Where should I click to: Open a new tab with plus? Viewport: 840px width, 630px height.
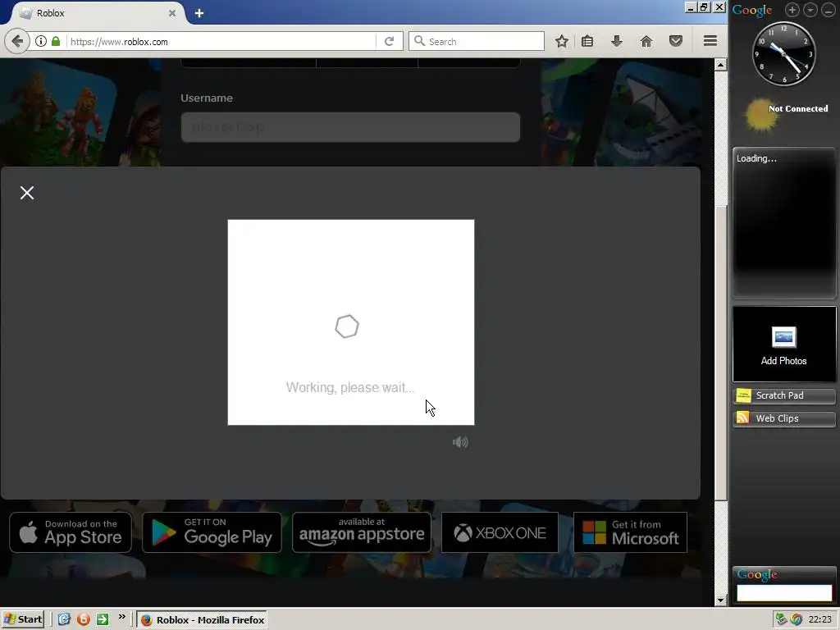(199, 13)
